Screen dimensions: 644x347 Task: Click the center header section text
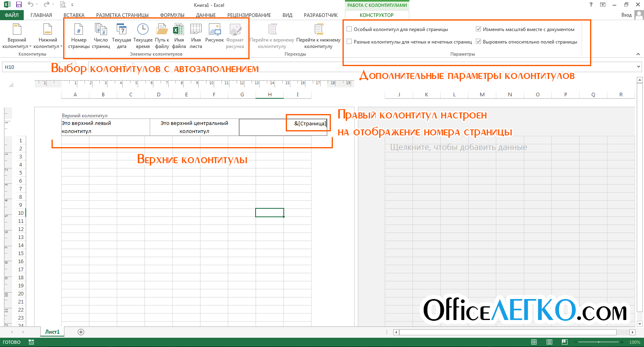coord(194,127)
